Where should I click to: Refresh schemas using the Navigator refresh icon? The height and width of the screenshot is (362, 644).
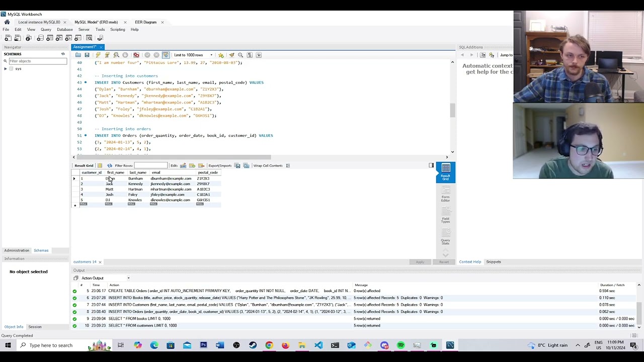(63, 54)
